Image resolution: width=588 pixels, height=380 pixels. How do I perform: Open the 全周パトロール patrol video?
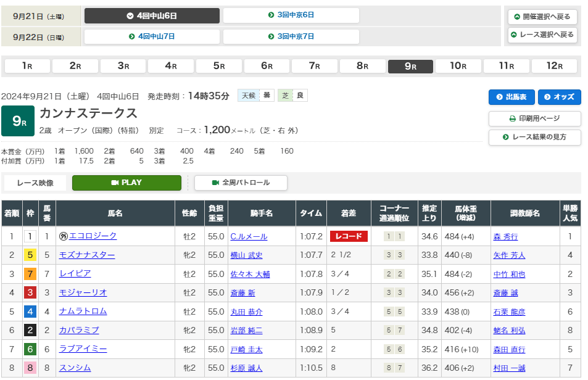point(241,183)
